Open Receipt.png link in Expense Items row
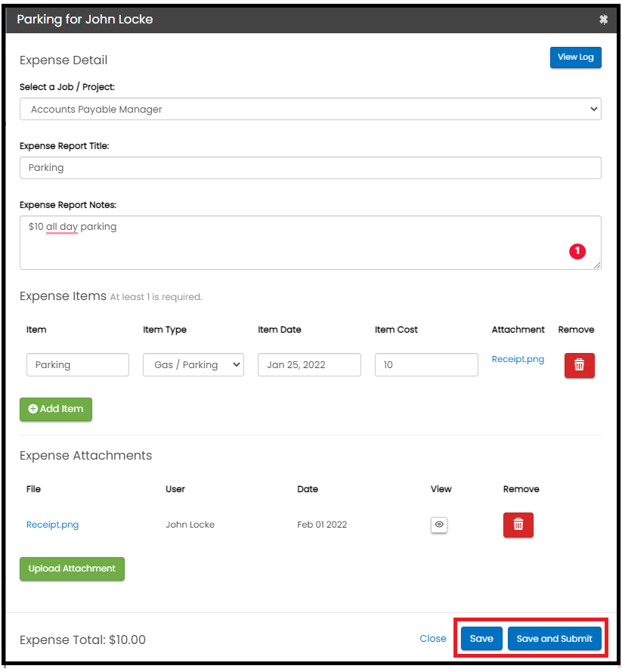Screen dimensions: 622x672 (518, 359)
